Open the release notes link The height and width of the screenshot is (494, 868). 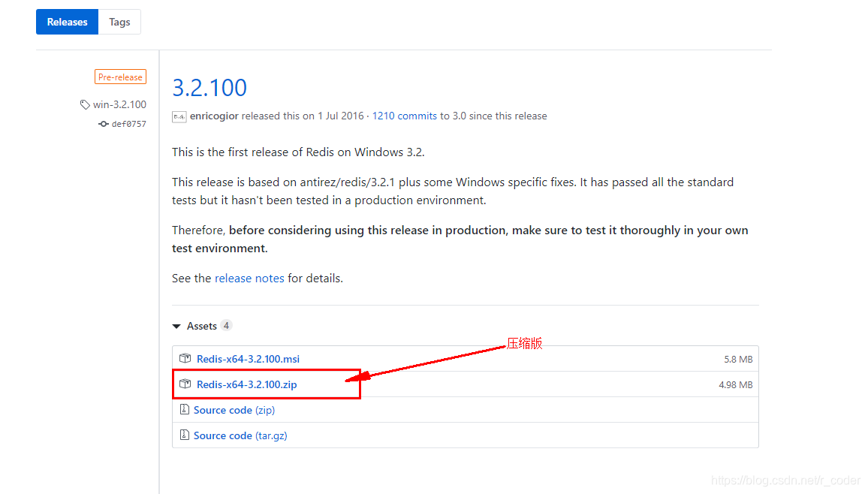pos(249,279)
